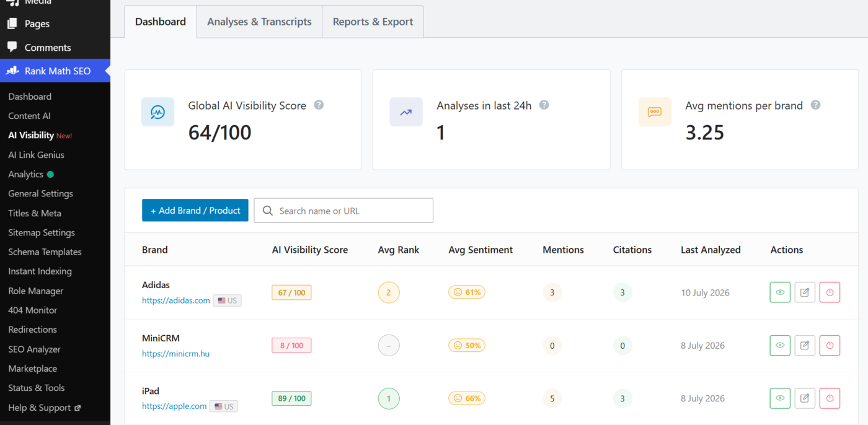Open the https://minicrm.hu link

pyautogui.click(x=175, y=354)
